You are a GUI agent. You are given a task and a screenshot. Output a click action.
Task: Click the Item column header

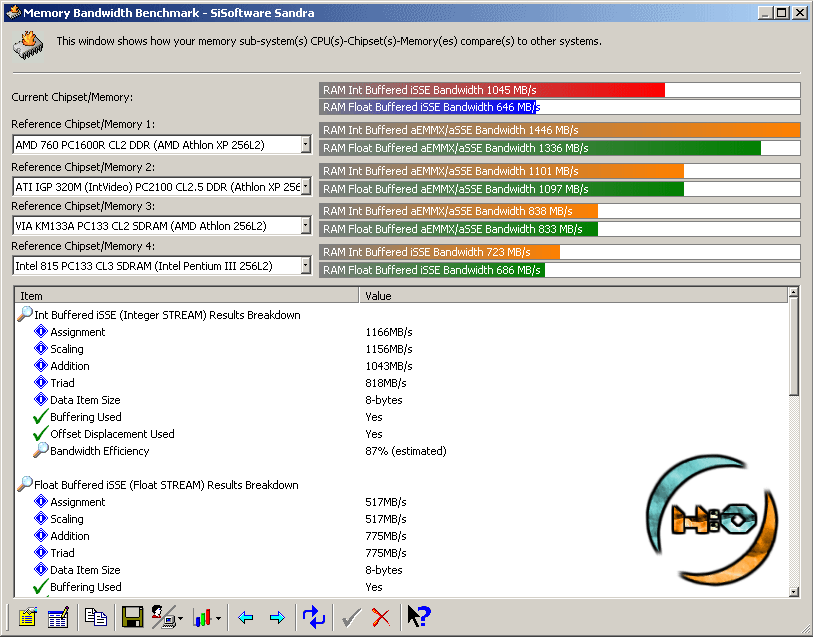click(187, 295)
